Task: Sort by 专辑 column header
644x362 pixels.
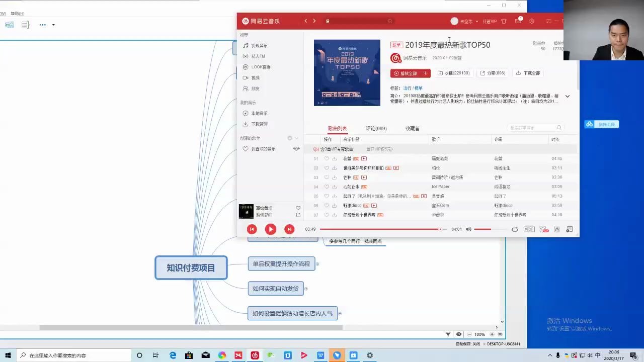Action: 498,139
